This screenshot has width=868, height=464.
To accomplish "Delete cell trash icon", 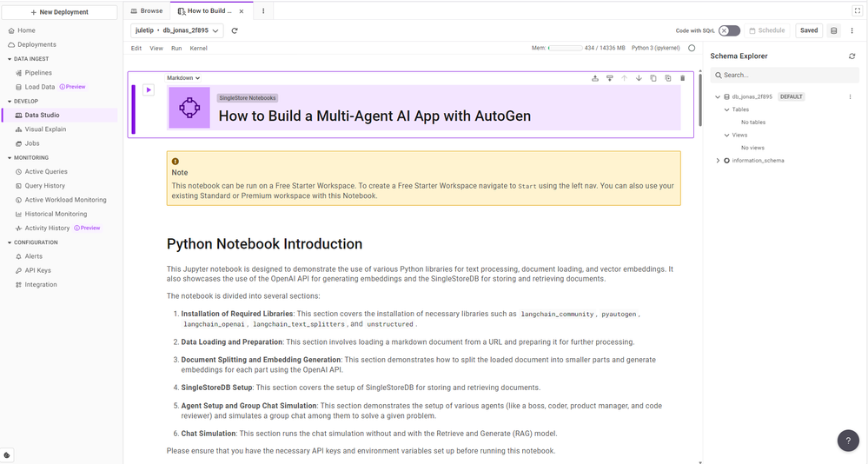I will coord(683,78).
